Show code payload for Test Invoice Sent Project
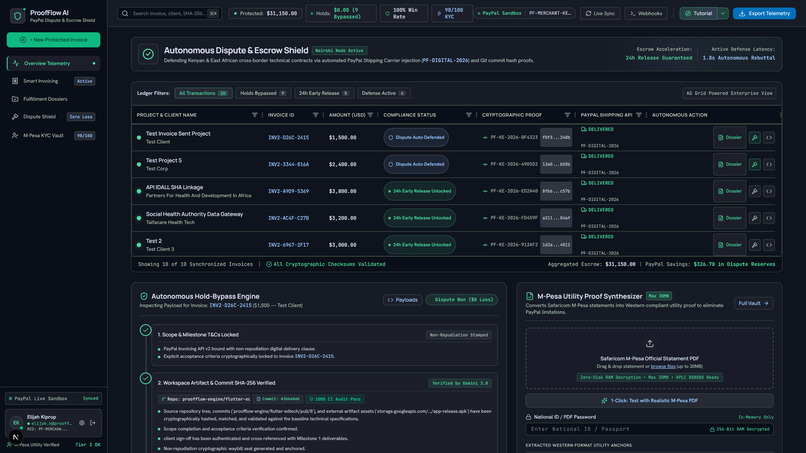 pyautogui.click(x=769, y=138)
